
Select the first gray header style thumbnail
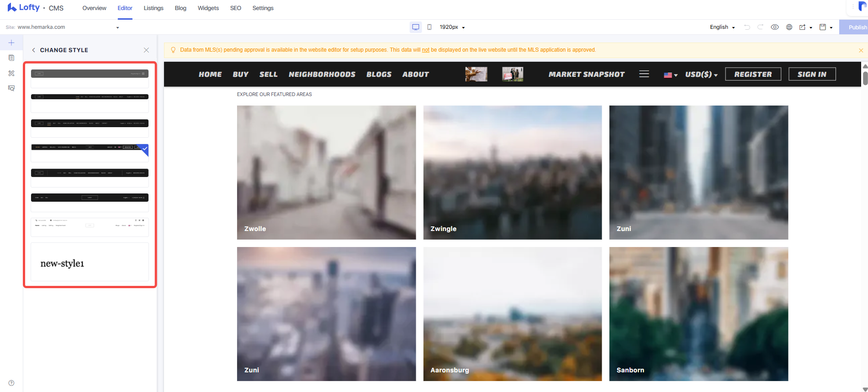click(90, 79)
